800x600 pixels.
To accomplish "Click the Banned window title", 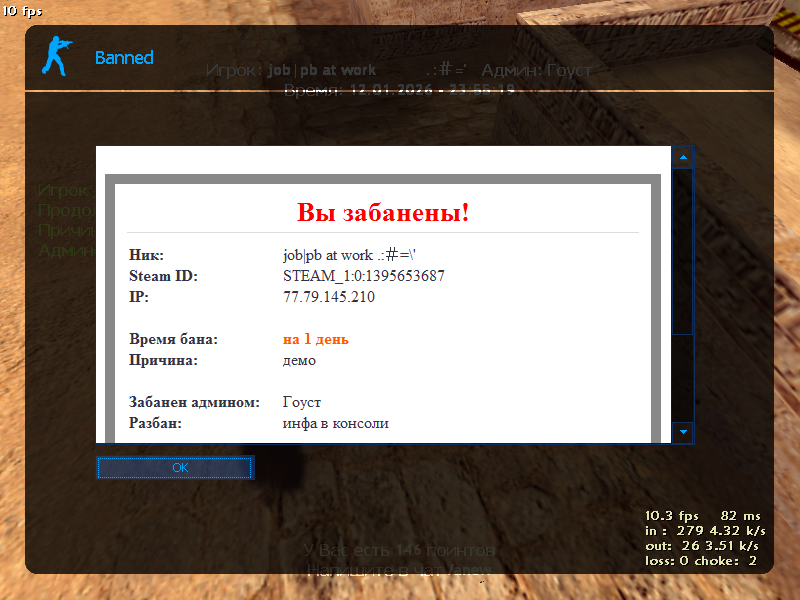I will [x=124, y=58].
